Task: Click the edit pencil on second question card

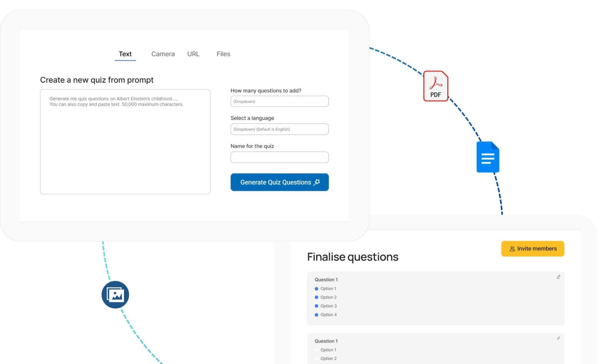Action: [x=558, y=338]
